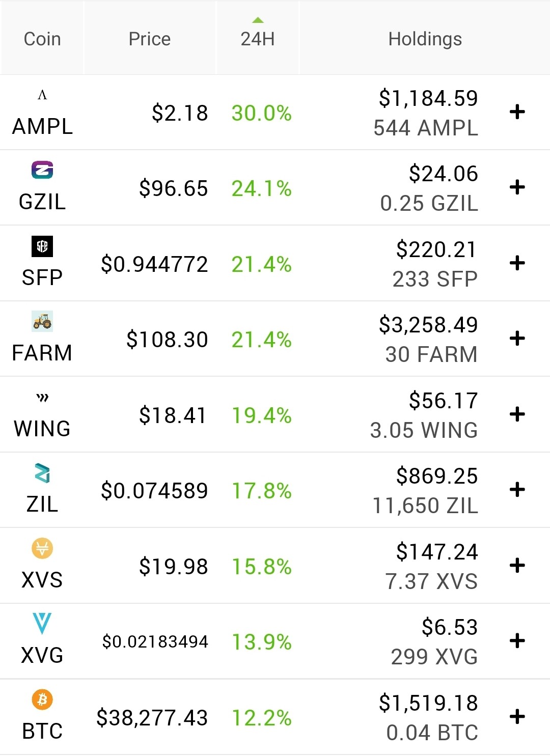Tap the GZIL purple coin icon
This screenshot has width=550, height=756.
tap(42, 170)
